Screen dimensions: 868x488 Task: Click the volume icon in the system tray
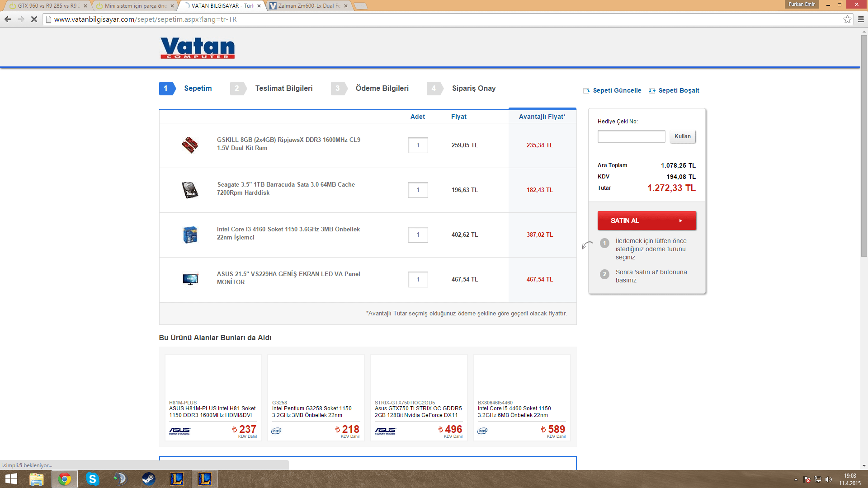click(828, 479)
